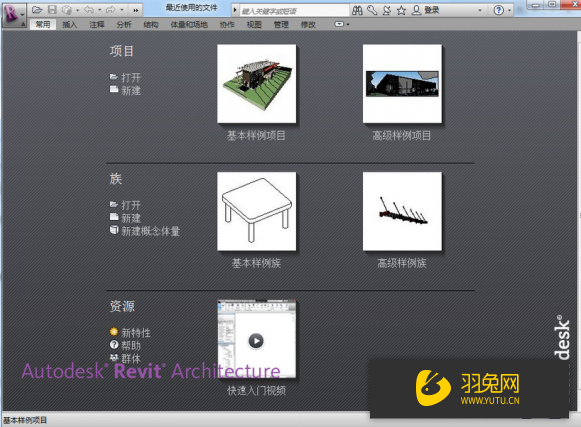Click the folder icon beside 项目 打开
This screenshot has width=581, height=427.
tap(114, 77)
